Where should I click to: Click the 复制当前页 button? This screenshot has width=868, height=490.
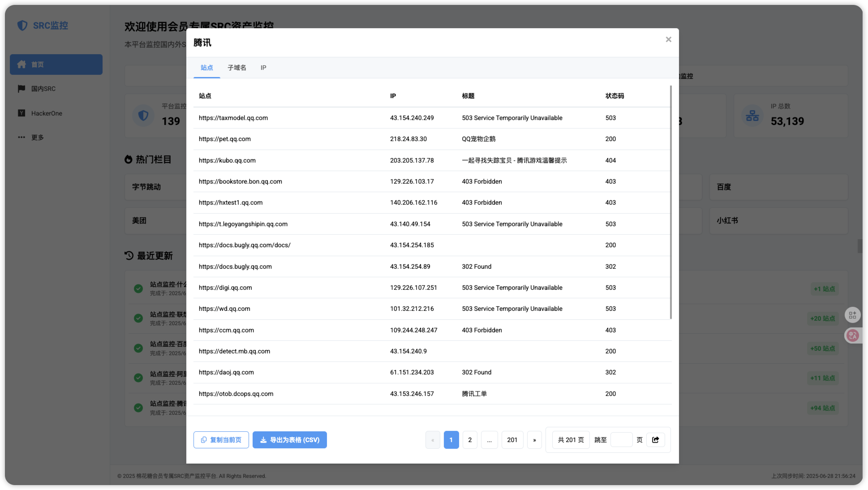[x=221, y=440]
